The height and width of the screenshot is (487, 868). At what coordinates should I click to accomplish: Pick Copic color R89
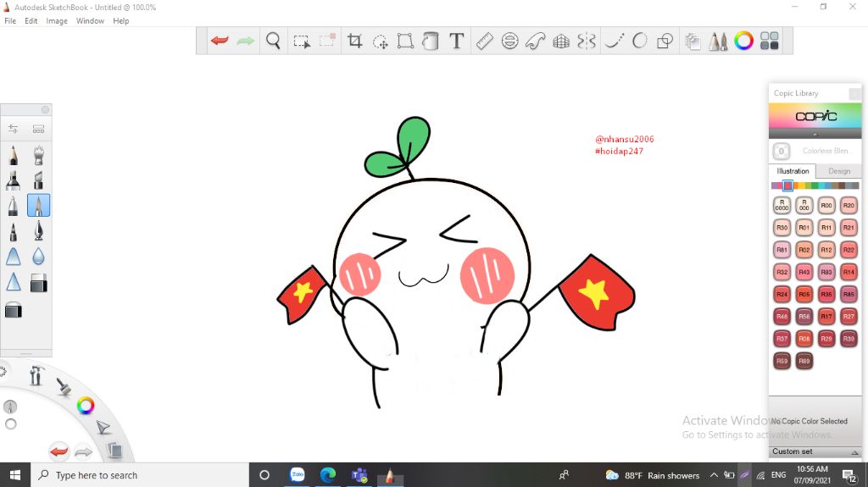pyautogui.click(x=804, y=361)
